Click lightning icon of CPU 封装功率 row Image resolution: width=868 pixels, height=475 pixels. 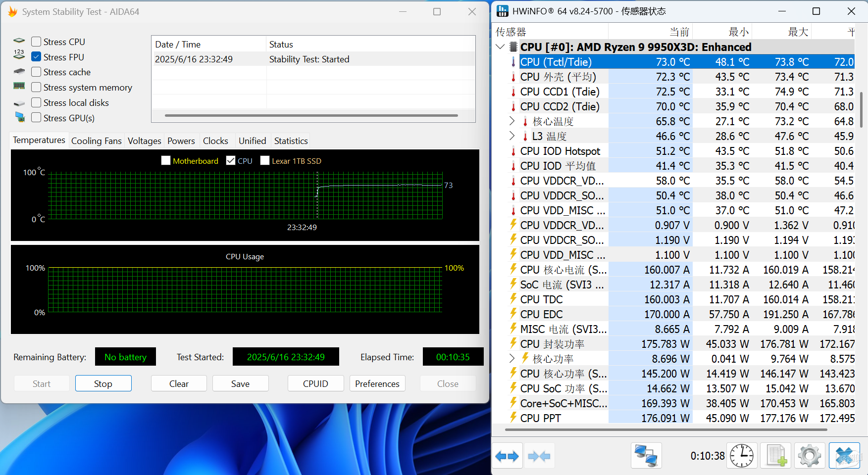(513, 343)
